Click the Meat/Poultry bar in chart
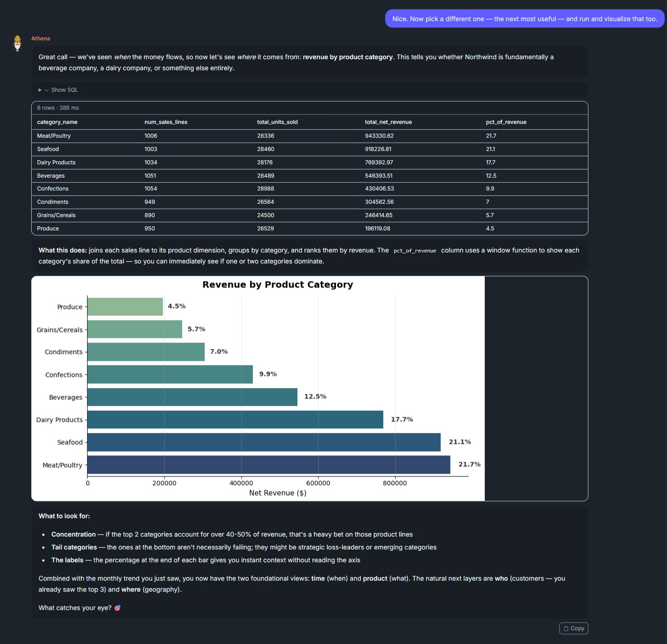 point(269,465)
